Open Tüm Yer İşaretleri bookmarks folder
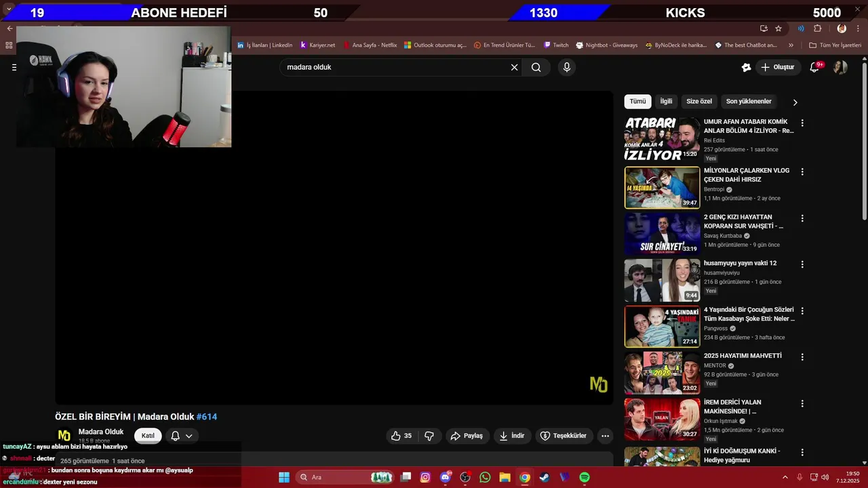This screenshot has width=868, height=488. pyautogui.click(x=835, y=45)
